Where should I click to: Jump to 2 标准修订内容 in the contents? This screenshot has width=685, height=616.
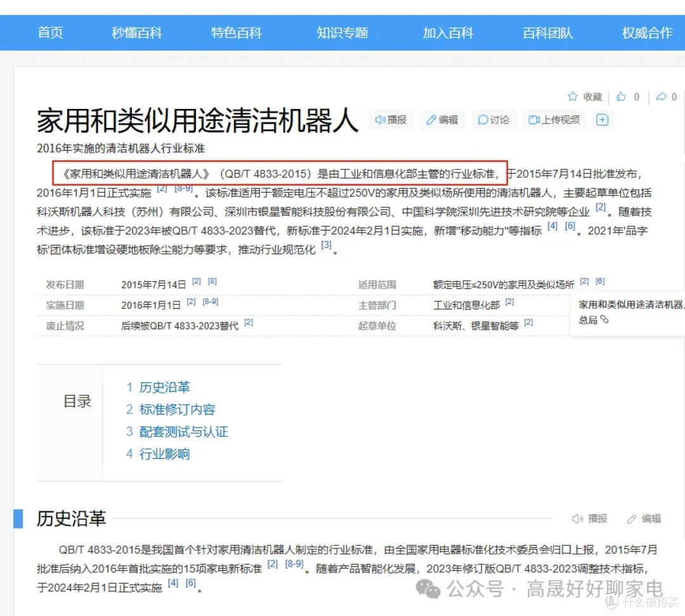click(171, 409)
